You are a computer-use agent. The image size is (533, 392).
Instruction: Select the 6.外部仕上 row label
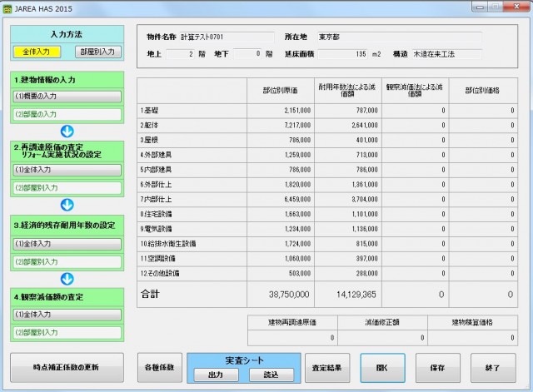click(x=156, y=185)
